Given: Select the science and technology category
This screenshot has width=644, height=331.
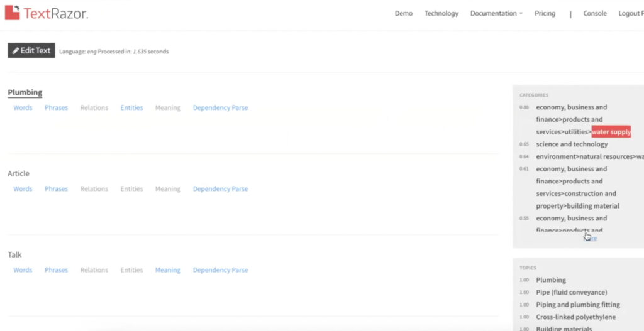Looking at the screenshot, I should pos(572,144).
